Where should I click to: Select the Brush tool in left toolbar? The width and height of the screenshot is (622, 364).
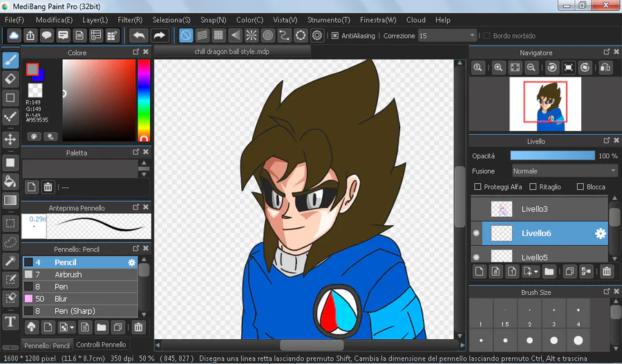(x=10, y=60)
